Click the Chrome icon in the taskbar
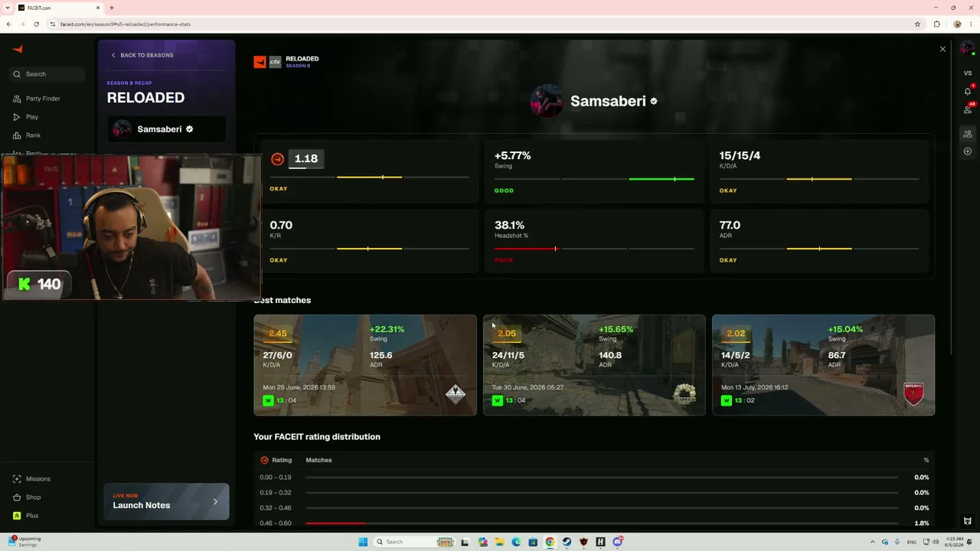The height and width of the screenshot is (551, 980). [x=550, y=542]
